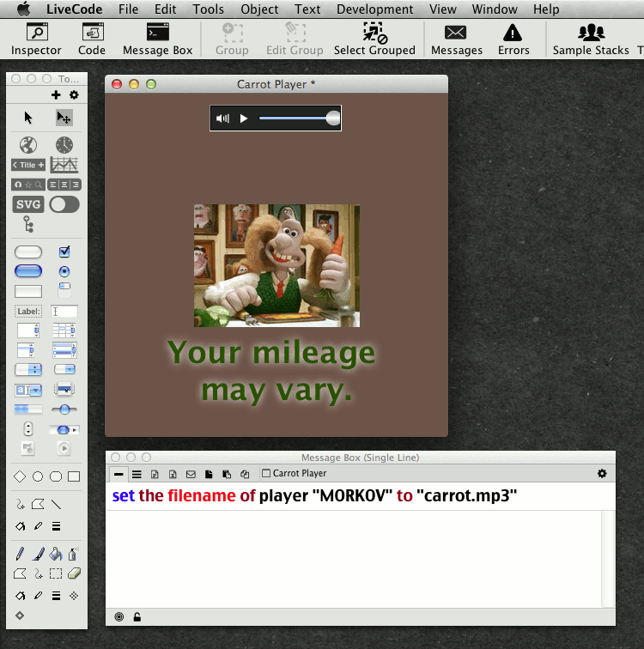Tick the Carrot Player checkbox in Message Box
The height and width of the screenshot is (649, 644).
coord(266,473)
